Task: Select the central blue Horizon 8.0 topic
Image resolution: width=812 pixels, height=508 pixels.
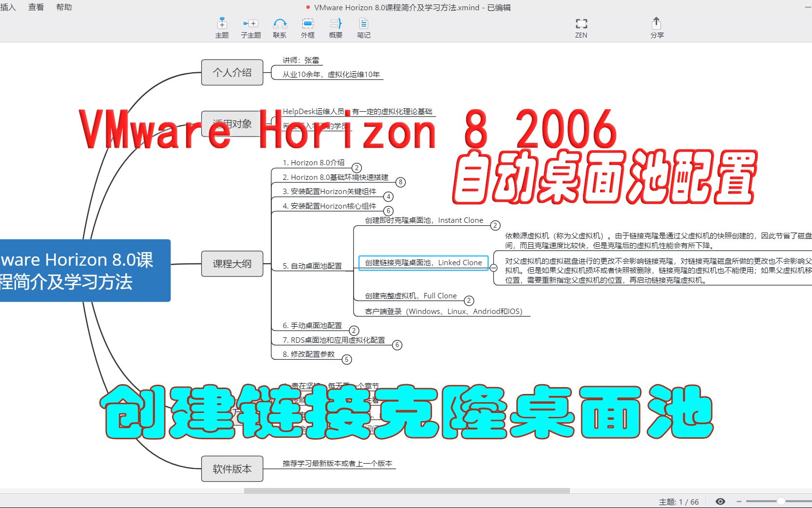Action: pyautogui.click(x=85, y=271)
